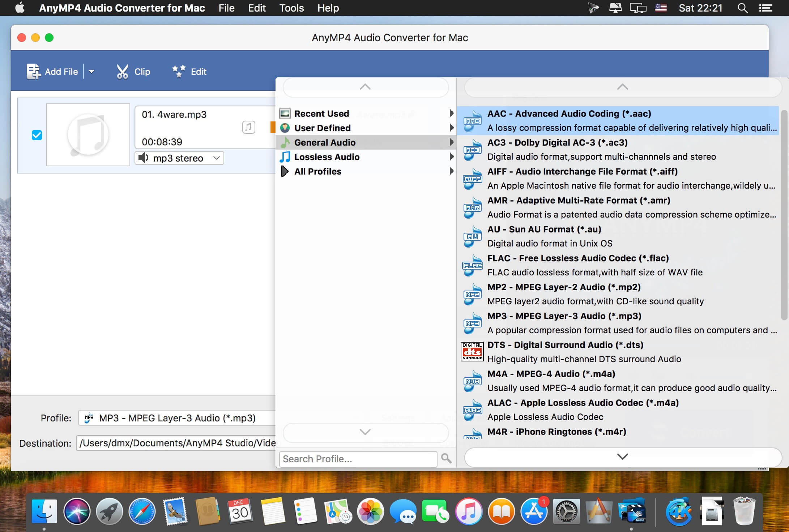Click the AIFF format icon
The width and height of the screenshot is (789, 532).
click(x=472, y=178)
